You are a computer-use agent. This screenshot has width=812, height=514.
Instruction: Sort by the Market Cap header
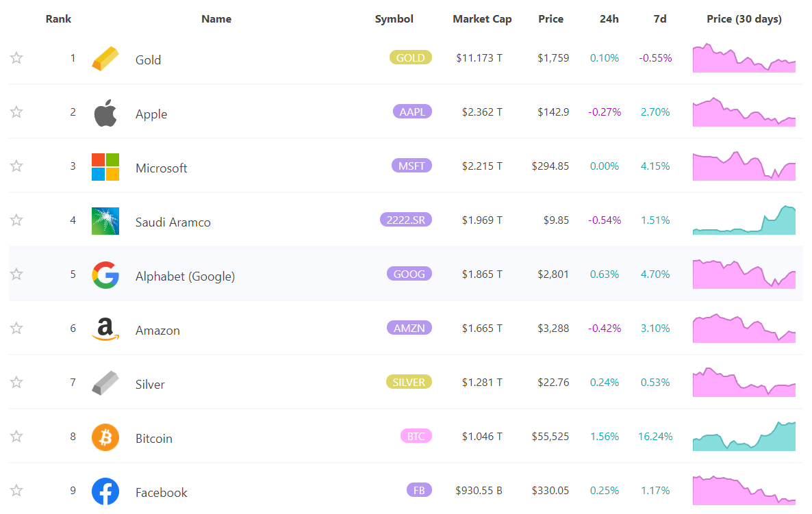pyautogui.click(x=482, y=19)
